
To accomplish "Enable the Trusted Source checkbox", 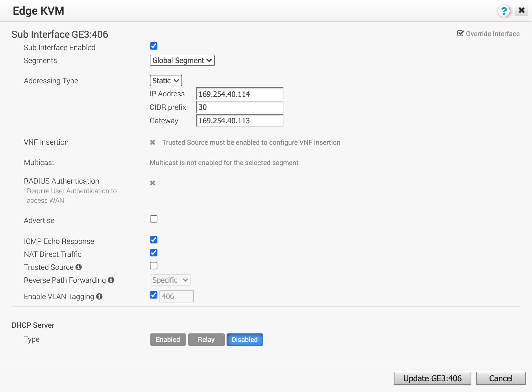I will pos(154,266).
